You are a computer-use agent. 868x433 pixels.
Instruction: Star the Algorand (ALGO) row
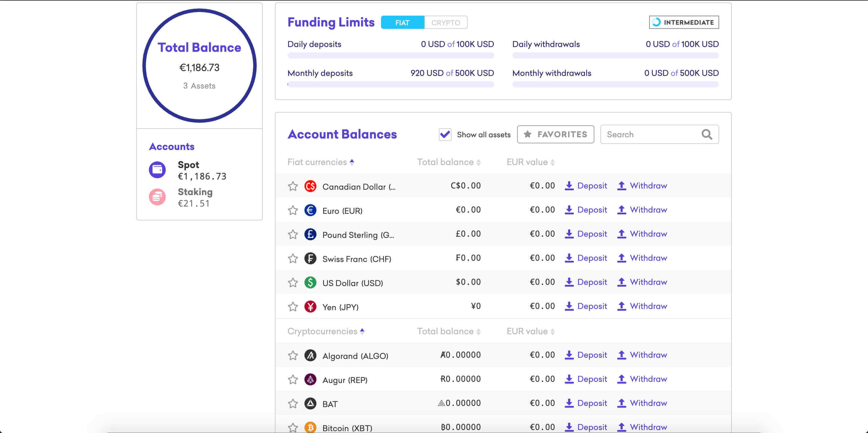pyautogui.click(x=293, y=355)
